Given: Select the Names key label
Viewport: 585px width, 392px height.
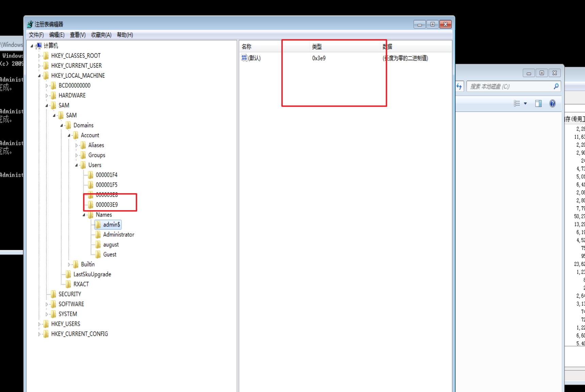Looking at the screenshot, I should 104,215.
